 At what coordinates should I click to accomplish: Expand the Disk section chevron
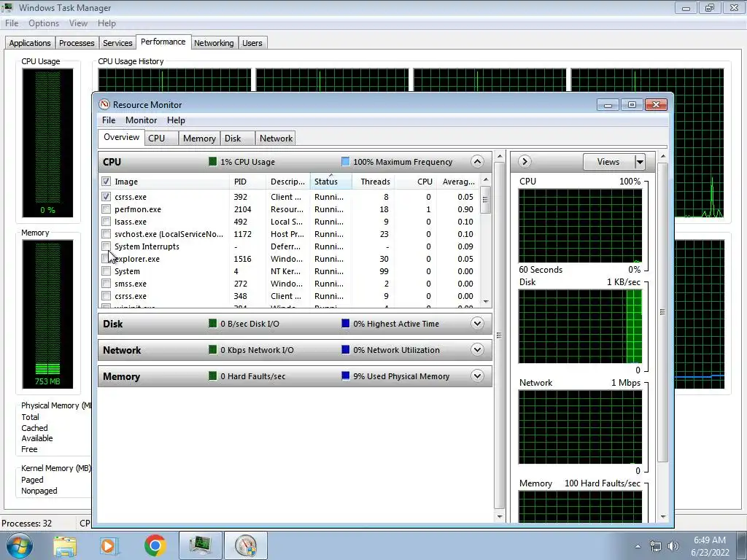point(477,323)
